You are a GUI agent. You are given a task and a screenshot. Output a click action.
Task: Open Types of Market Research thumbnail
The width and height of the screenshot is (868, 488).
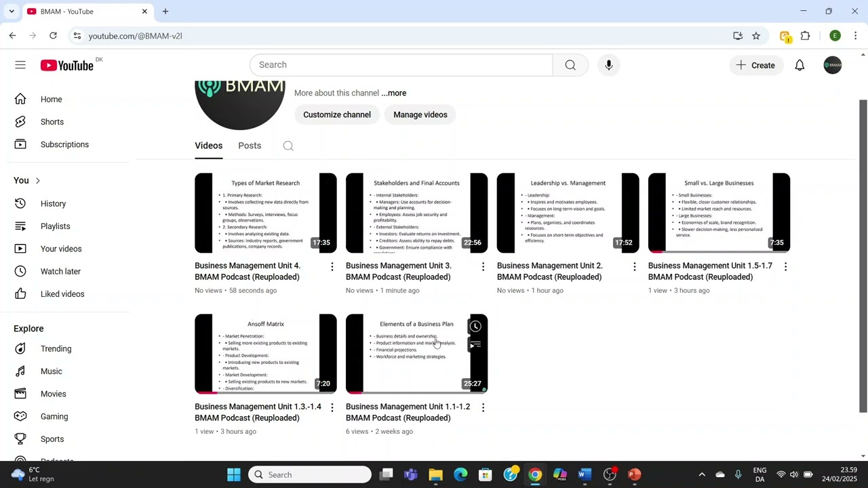[266, 213]
